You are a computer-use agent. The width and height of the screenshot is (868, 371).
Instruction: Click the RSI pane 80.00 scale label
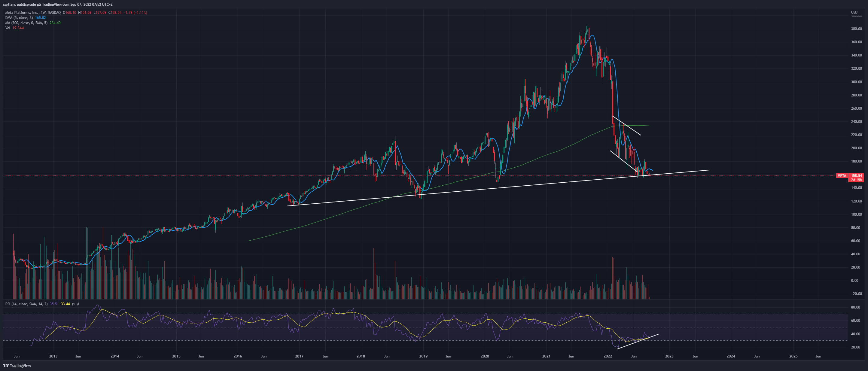[855, 307]
